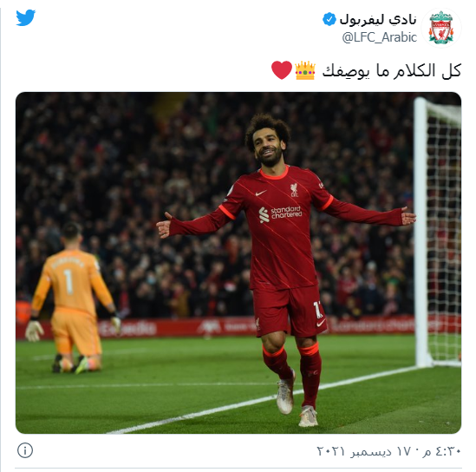Open the نادي ليفربول account name
This screenshot has height=472, width=476.
click(378, 20)
